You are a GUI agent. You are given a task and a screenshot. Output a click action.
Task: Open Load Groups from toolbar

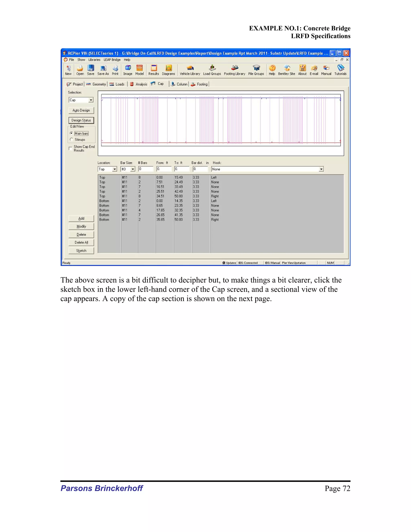tap(212, 70)
